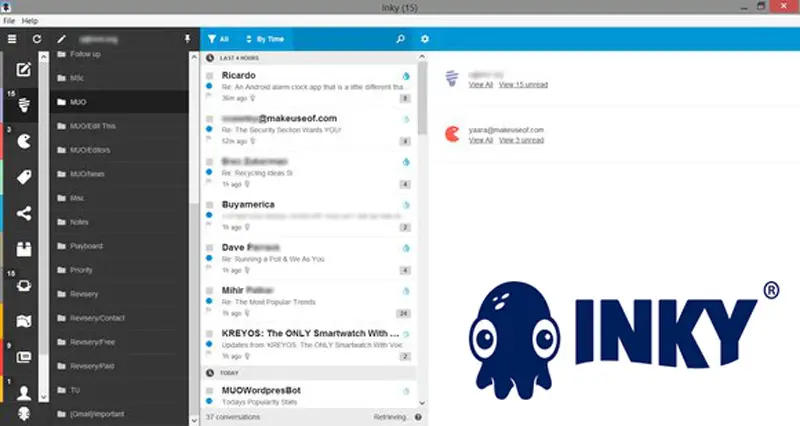Tick the checkbox on MUOWordpresBot message

(x=209, y=391)
